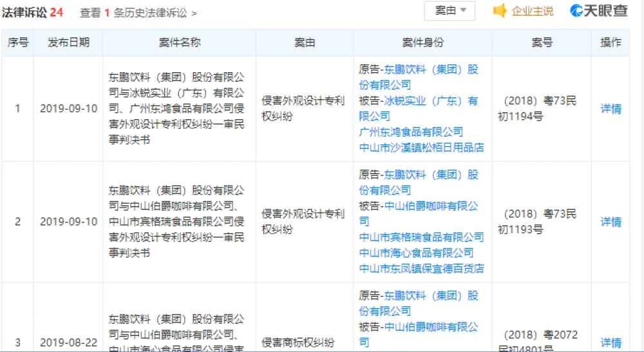Click date 2019-09-10 in row 1
This screenshot has height=352, width=644.
(69, 108)
